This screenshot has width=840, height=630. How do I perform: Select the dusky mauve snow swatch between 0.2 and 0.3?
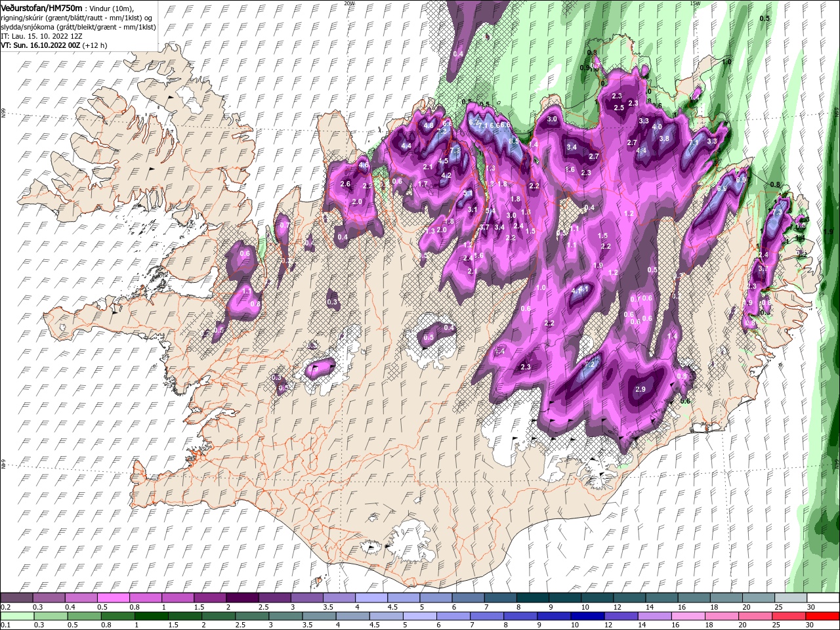pos(16,598)
